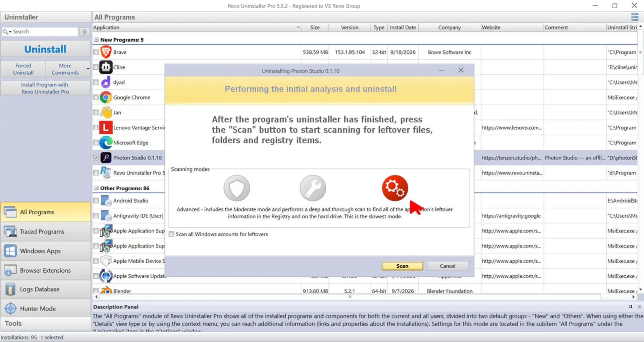644x342 pixels.
Task: Collapse the New Programs group
Action: click(x=96, y=40)
